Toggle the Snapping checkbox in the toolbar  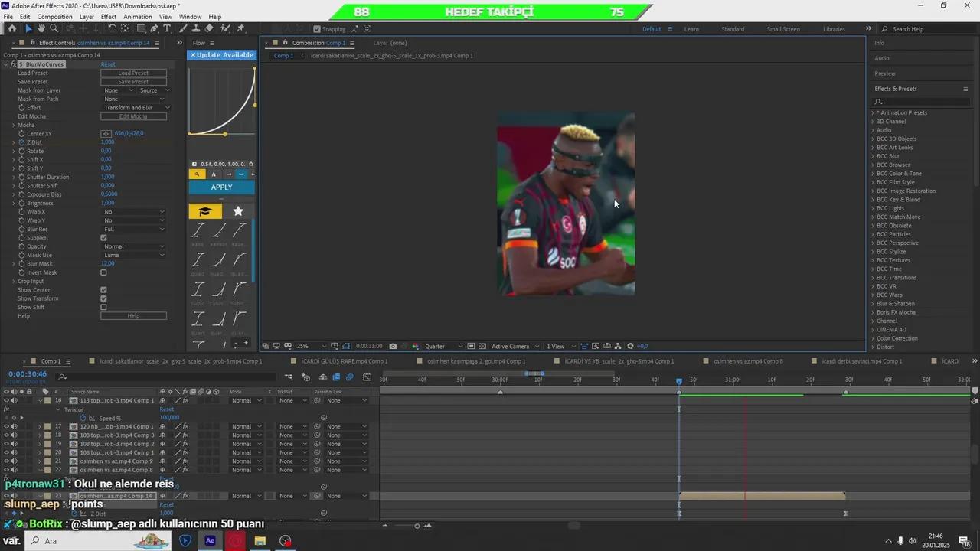pos(315,28)
